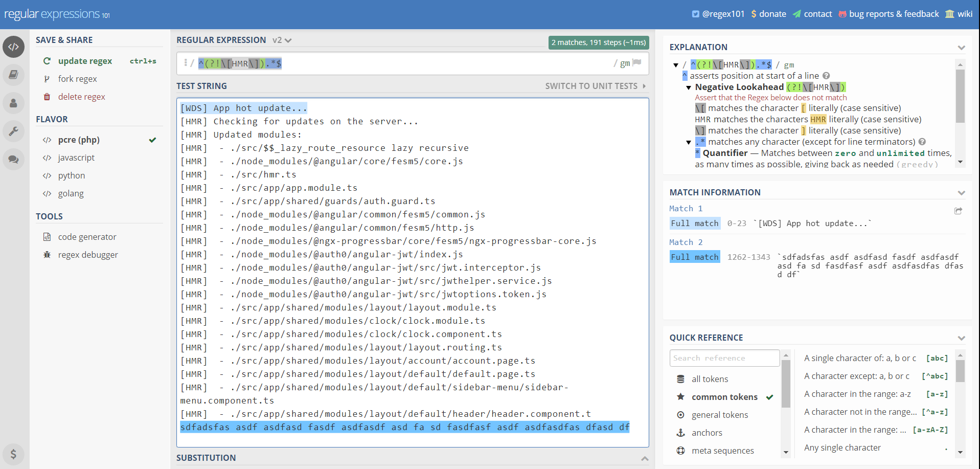
Task: Launch the regex debugger tool
Action: click(88, 255)
